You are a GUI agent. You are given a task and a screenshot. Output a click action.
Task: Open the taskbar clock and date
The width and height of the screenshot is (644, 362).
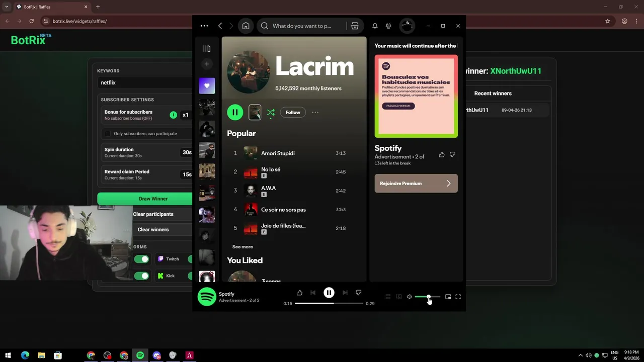pyautogui.click(x=631, y=355)
